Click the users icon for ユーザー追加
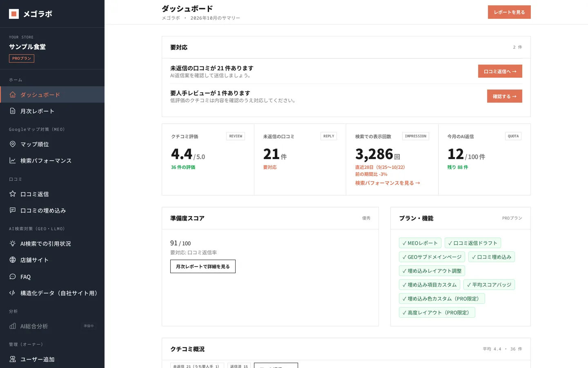Viewport: 588px width, 368px height. [x=13, y=359]
